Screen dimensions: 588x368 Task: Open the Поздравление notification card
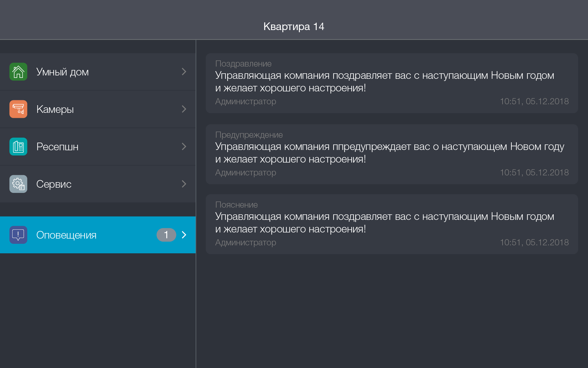392,83
